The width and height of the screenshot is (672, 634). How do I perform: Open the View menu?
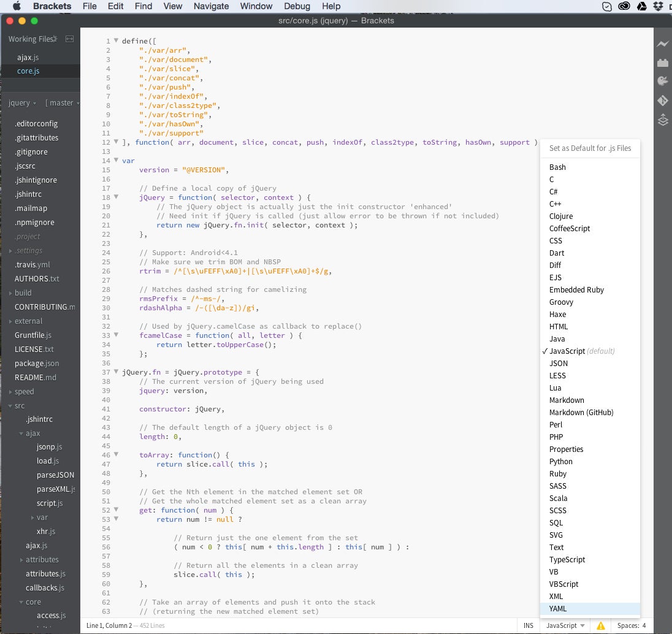coord(172,6)
